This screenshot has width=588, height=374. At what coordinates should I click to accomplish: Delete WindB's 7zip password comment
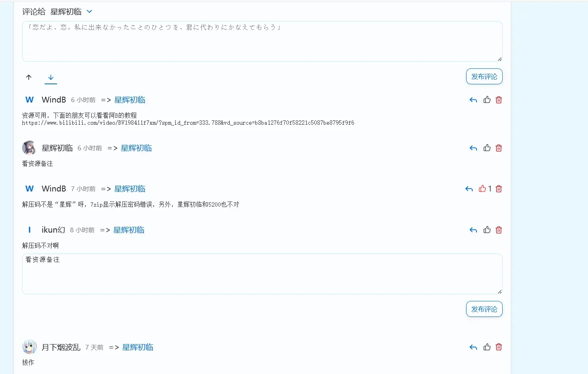pos(499,189)
